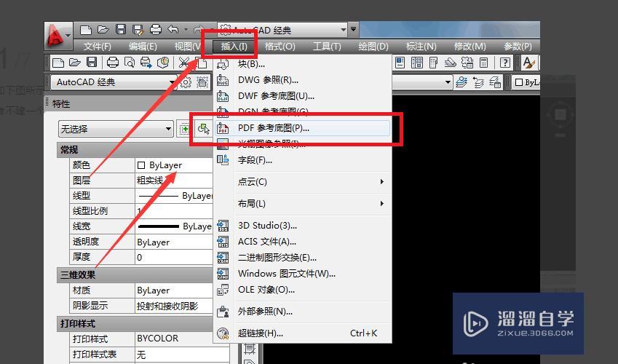
Task: Toggle the PICKADD button in the Properties palette
Action: 184,129
